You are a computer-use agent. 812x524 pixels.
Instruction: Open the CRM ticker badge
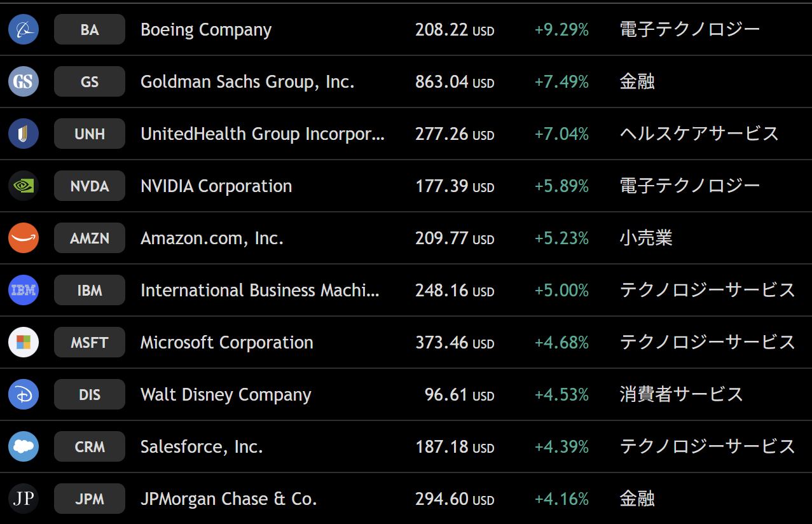coord(90,446)
